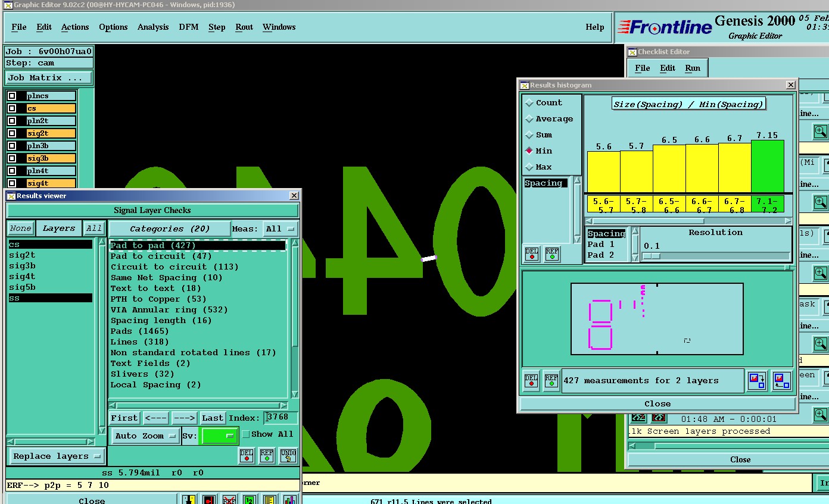Image resolution: width=829 pixels, height=504 pixels.
Task: Open the Rout menu
Action: pyautogui.click(x=244, y=27)
